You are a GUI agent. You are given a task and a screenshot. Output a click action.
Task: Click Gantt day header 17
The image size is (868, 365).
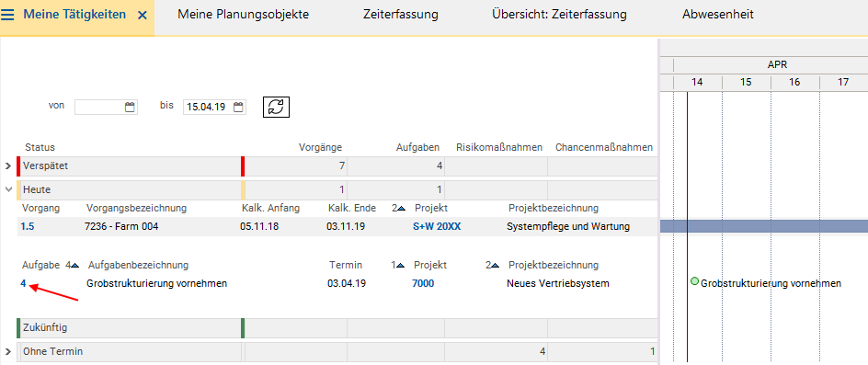point(843,83)
